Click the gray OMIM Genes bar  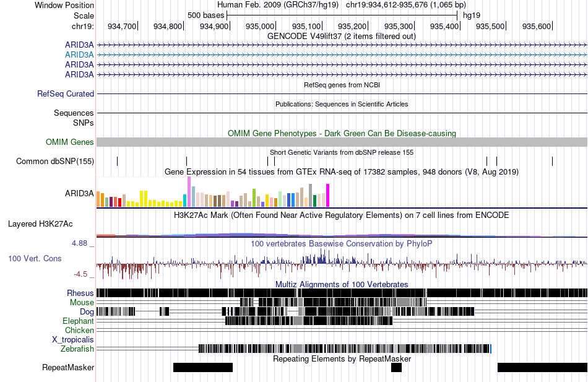coord(342,142)
